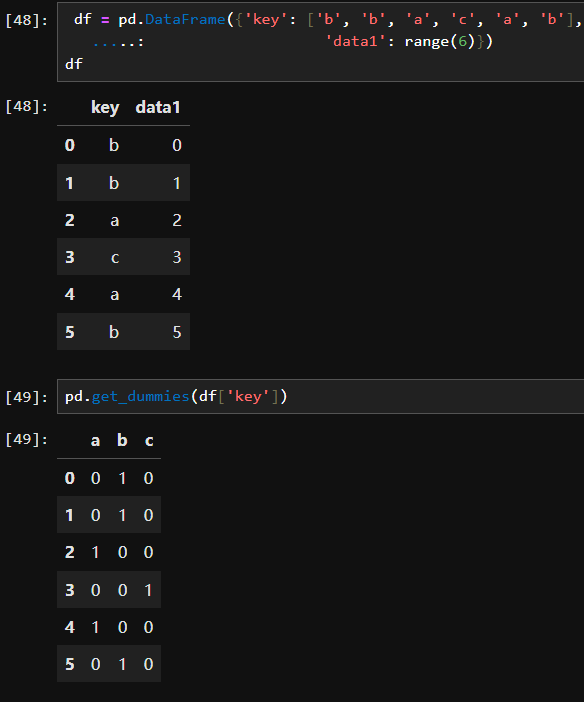Image resolution: width=584 pixels, height=702 pixels.
Task: Click the 'data1' column header
Action: (x=158, y=107)
